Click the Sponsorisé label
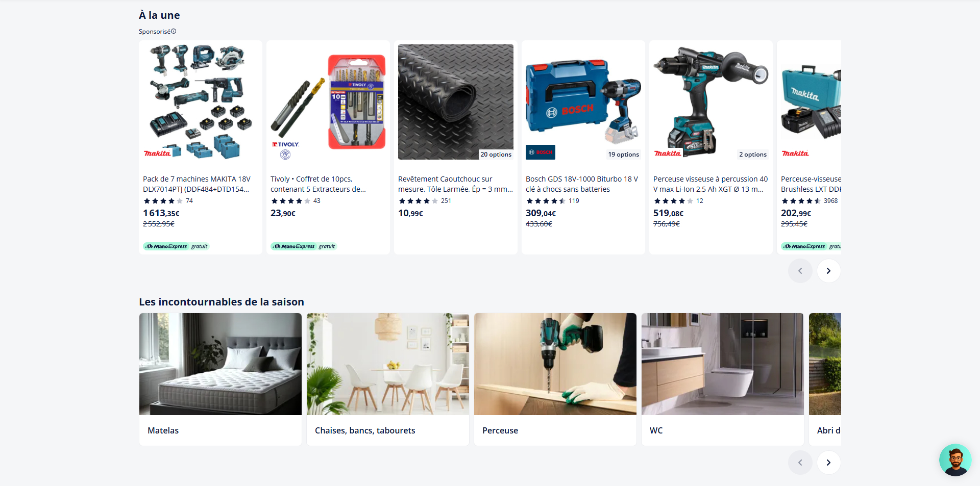This screenshot has width=980, height=486. (155, 32)
